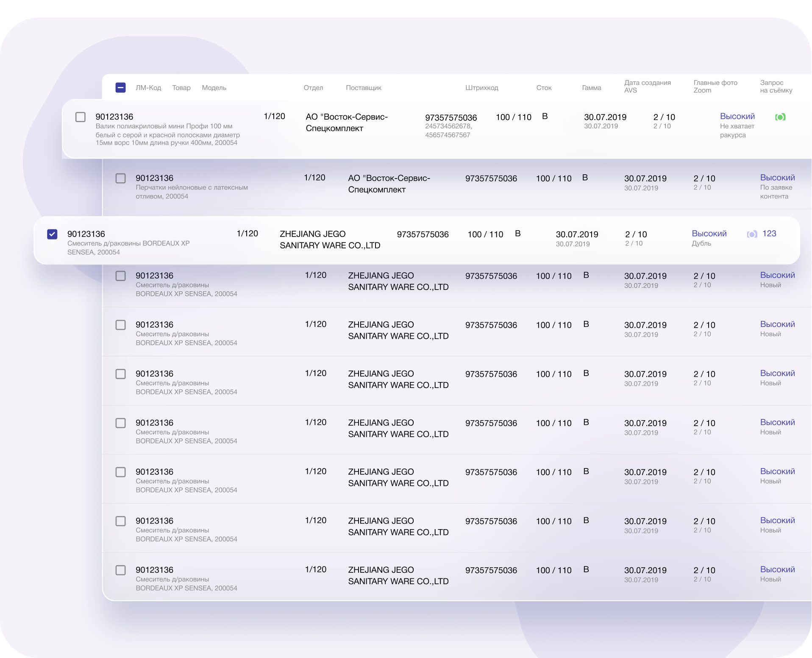The image size is (812, 658).
Task: Click the Отдел column header
Action: [x=313, y=88]
